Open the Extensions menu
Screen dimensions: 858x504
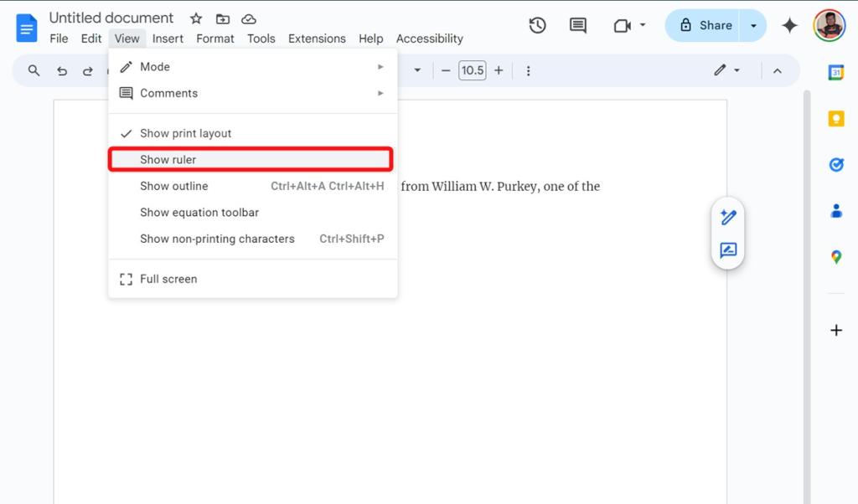pyautogui.click(x=316, y=38)
